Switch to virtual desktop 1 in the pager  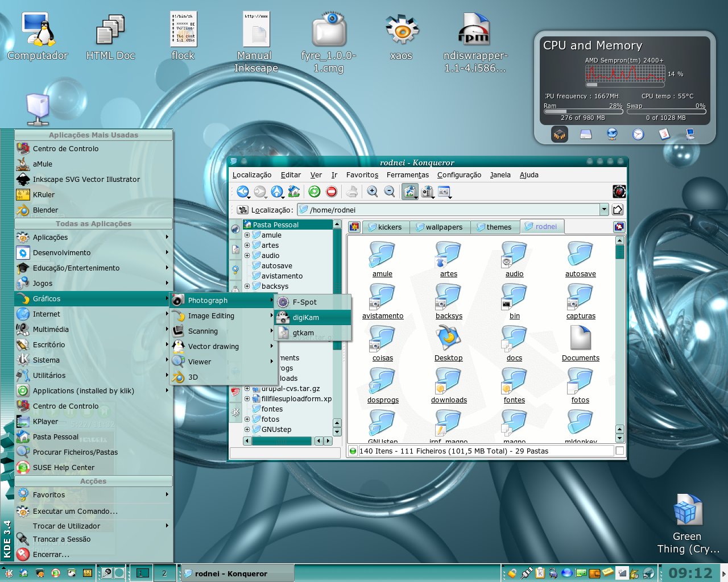pos(141,573)
